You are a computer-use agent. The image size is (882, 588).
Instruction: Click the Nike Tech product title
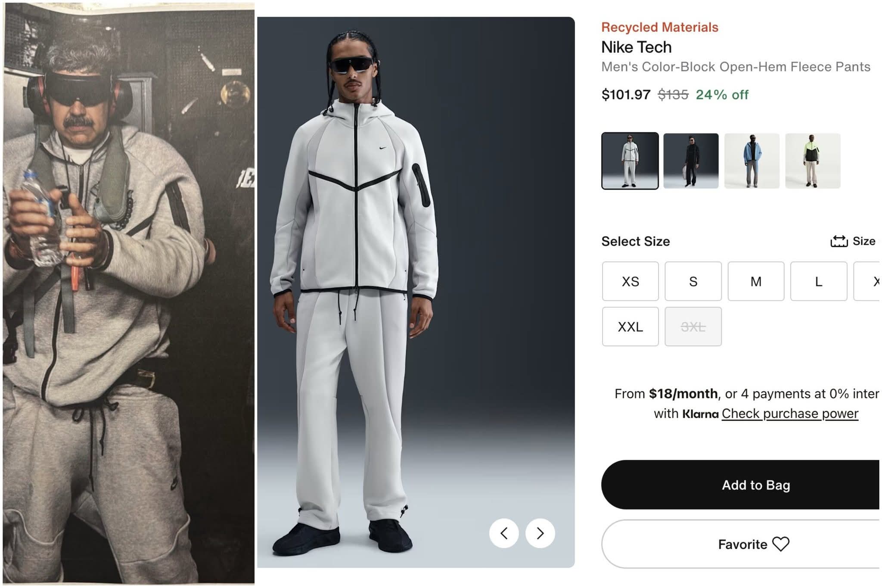tap(636, 47)
